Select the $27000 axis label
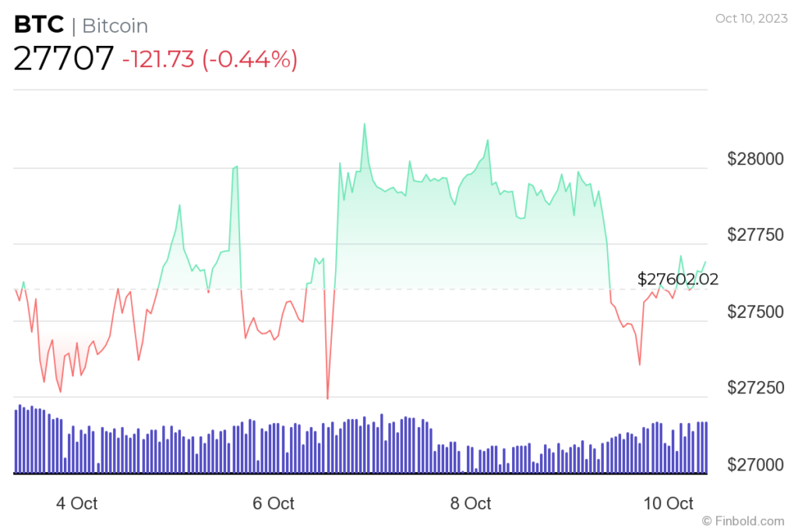Image resolution: width=798 pixels, height=532 pixels. pyautogui.click(x=754, y=464)
